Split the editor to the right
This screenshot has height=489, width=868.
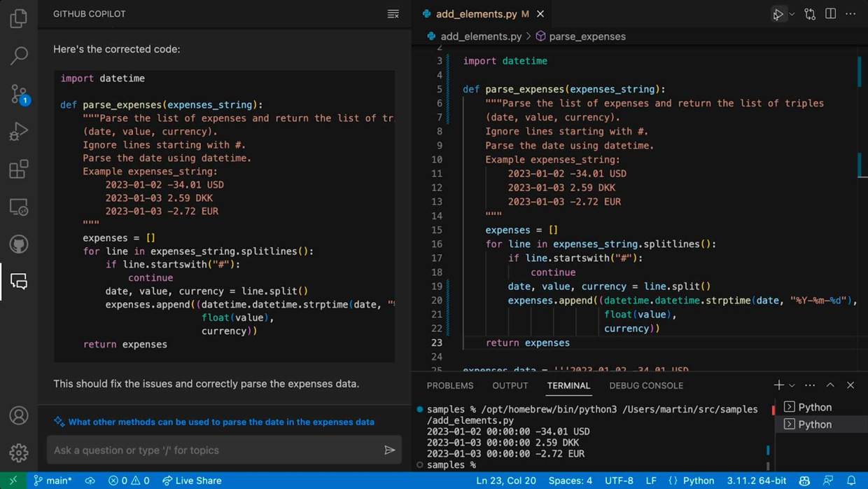click(x=830, y=14)
